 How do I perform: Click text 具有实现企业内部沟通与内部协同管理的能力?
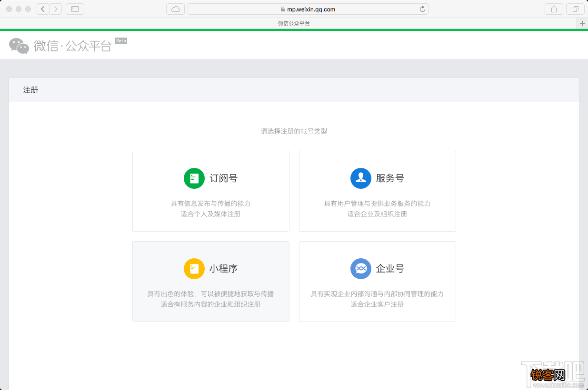[377, 294]
